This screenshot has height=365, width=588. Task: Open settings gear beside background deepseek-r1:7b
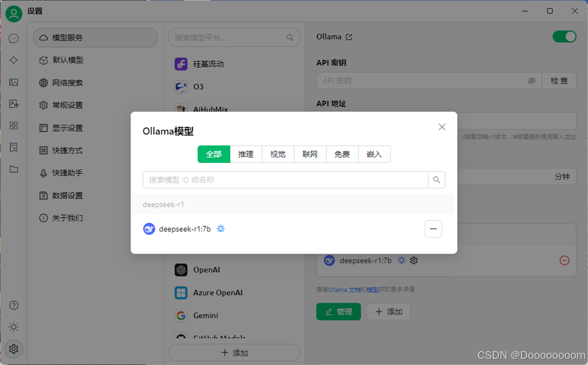pyautogui.click(x=414, y=260)
